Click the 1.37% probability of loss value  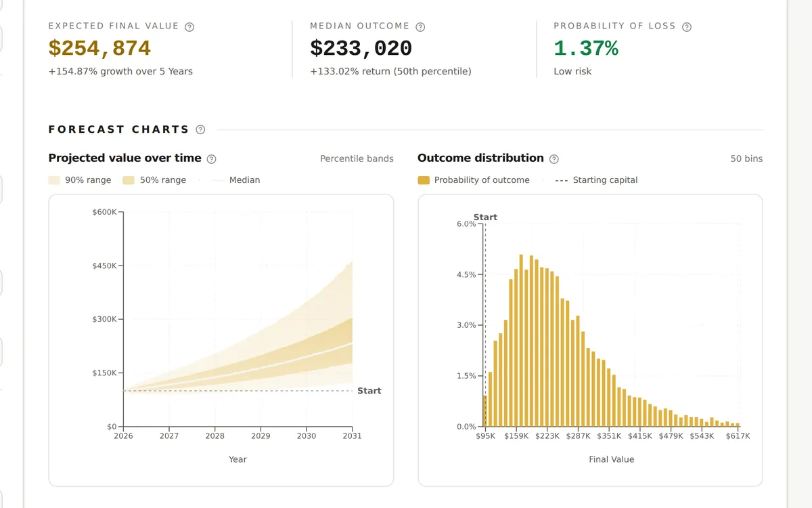coord(586,48)
